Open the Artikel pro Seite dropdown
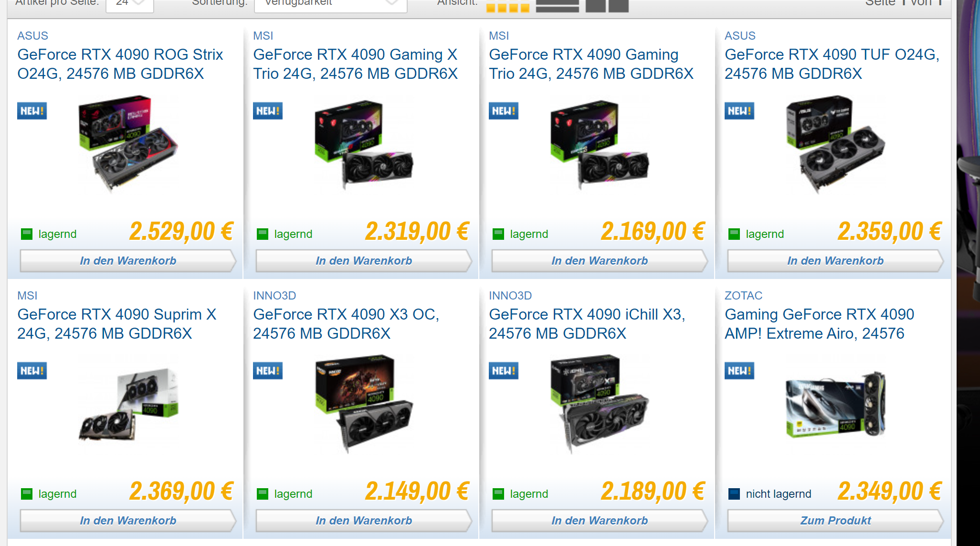The width and height of the screenshot is (980, 546). tap(129, 4)
